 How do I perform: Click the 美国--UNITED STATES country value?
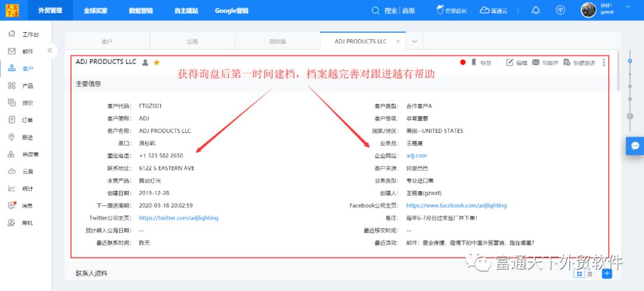pyautogui.click(x=435, y=131)
